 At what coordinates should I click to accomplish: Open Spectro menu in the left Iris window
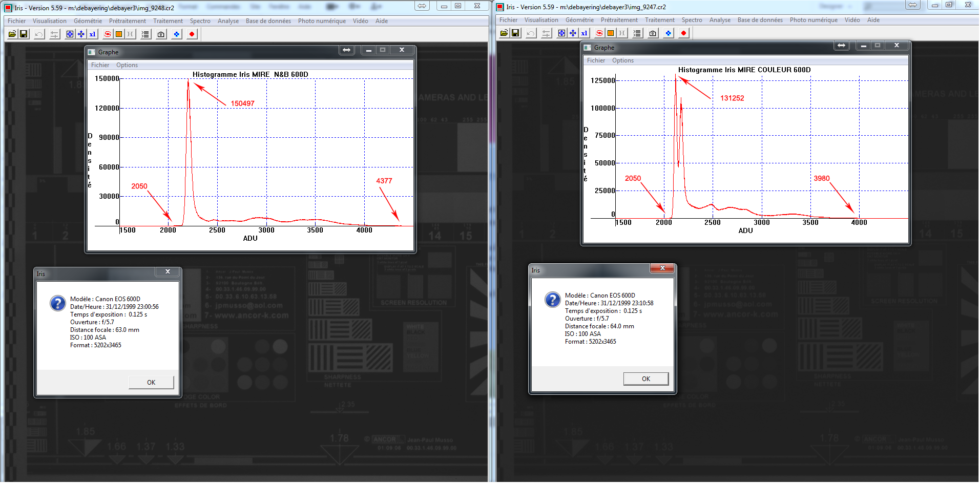coord(200,21)
